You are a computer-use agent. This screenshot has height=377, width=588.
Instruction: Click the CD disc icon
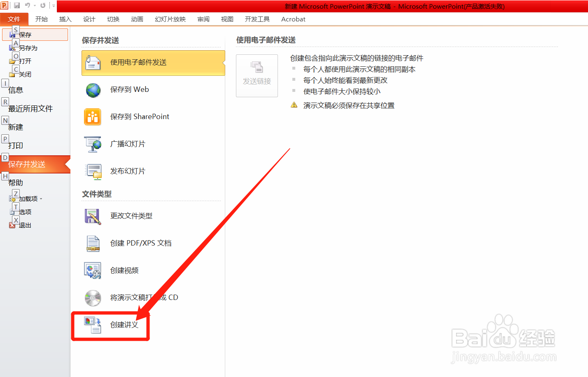pyautogui.click(x=93, y=298)
